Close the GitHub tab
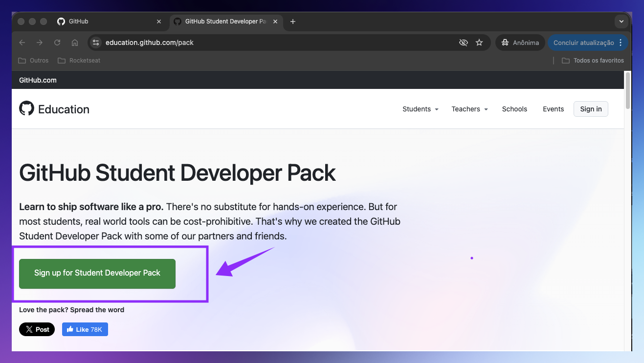 159,21
